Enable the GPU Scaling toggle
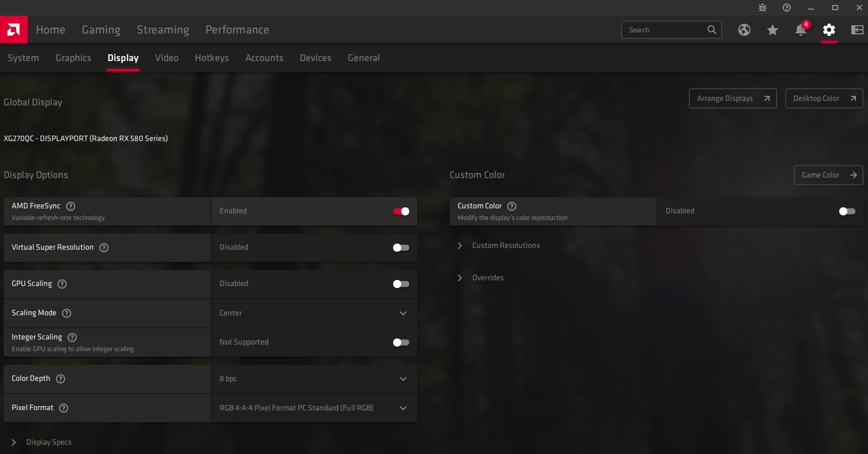The image size is (868, 454). [401, 284]
